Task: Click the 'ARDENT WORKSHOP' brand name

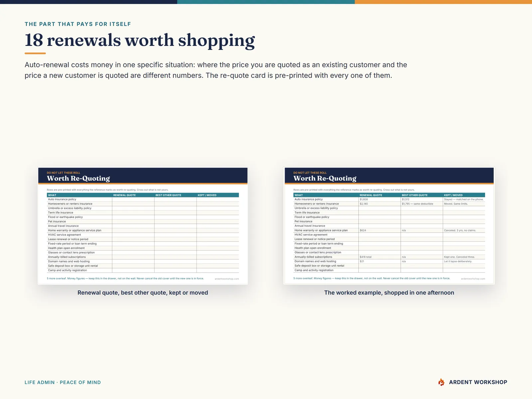Action: click(478, 382)
